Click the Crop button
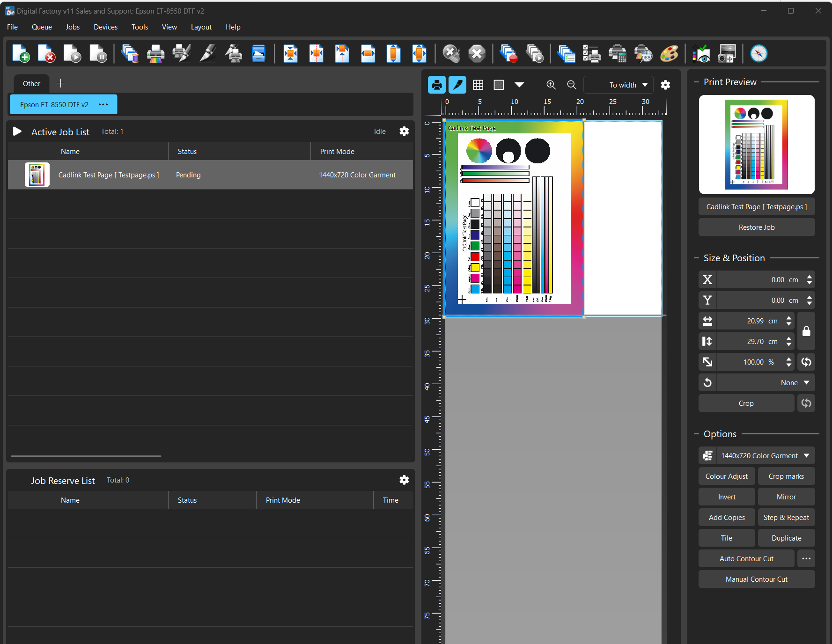This screenshot has height=644, width=832. pos(746,403)
